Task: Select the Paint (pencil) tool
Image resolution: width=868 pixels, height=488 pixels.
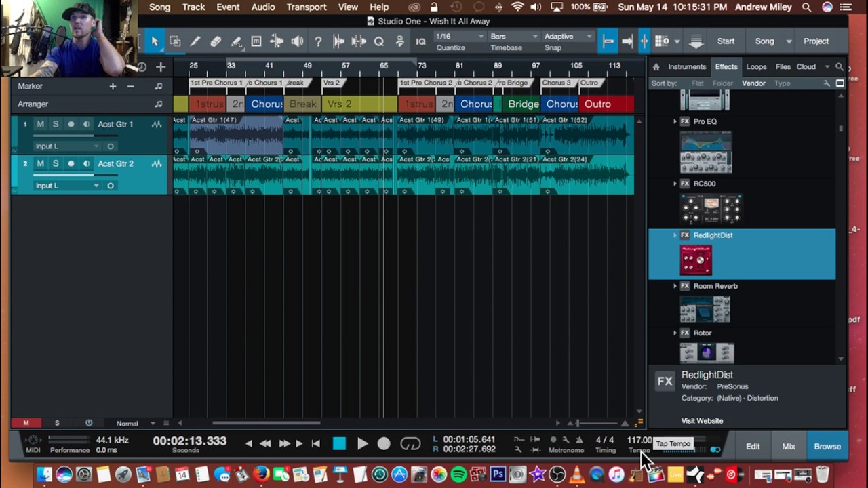Action: [195, 41]
